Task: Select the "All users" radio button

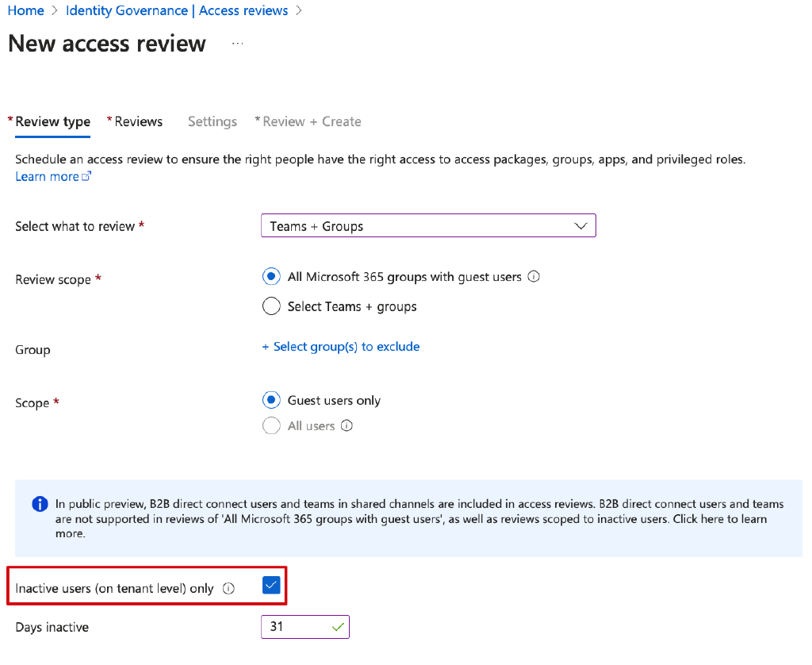Action: pyautogui.click(x=271, y=425)
